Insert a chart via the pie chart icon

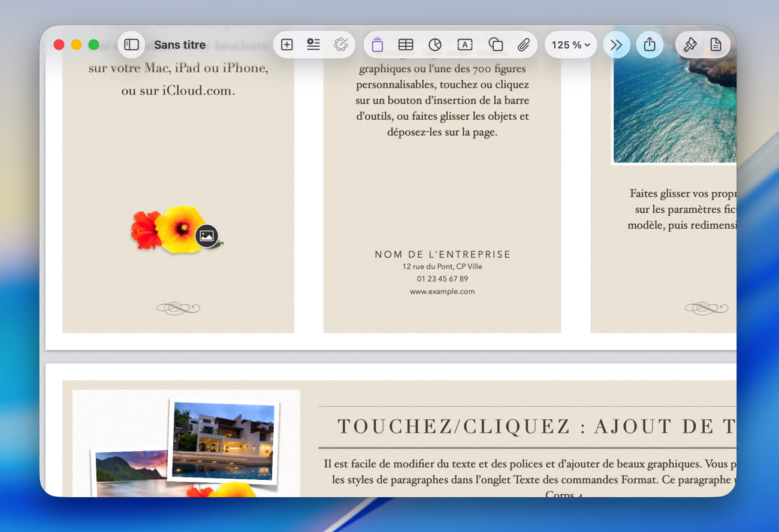tap(435, 45)
